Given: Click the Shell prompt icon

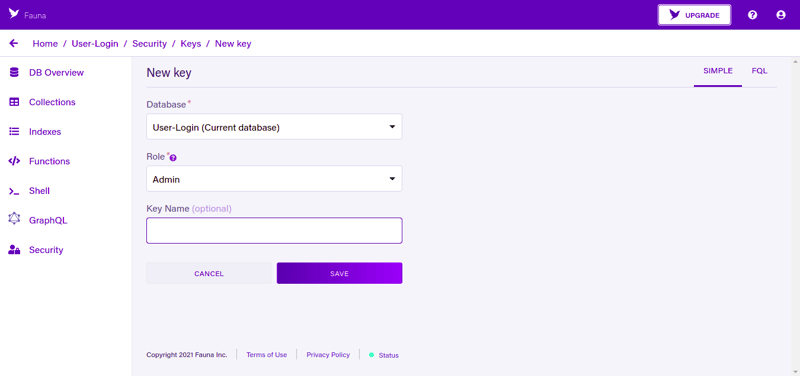Looking at the screenshot, I should [14, 191].
